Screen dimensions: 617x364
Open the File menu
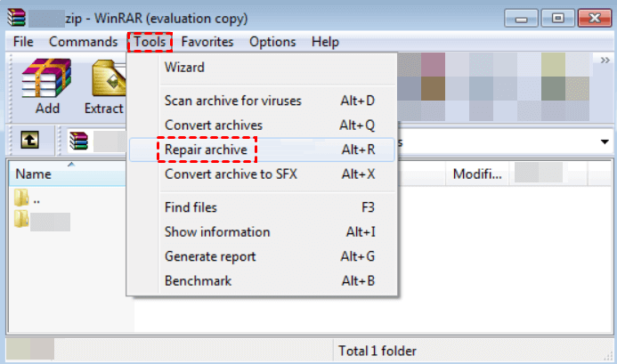point(23,42)
